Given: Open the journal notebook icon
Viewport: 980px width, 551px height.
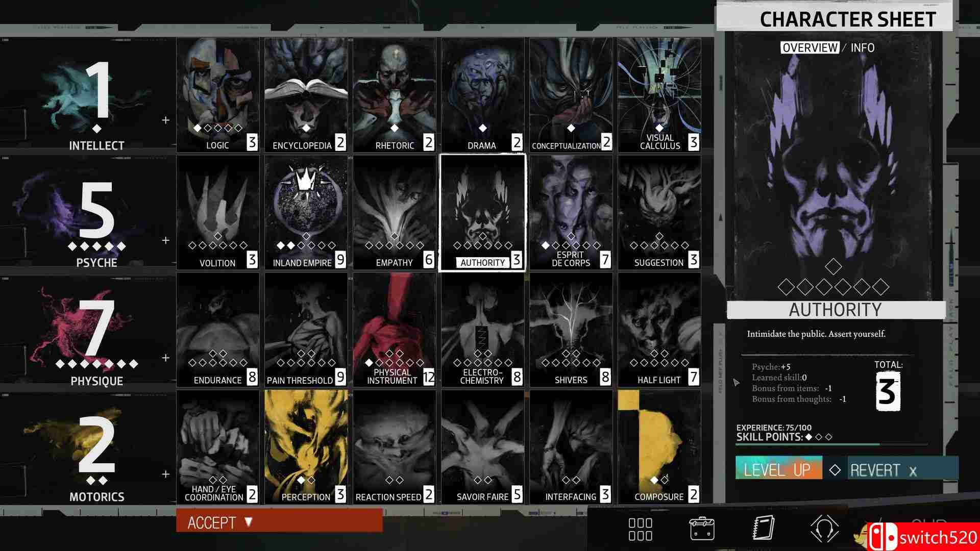Looking at the screenshot, I should (x=764, y=528).
